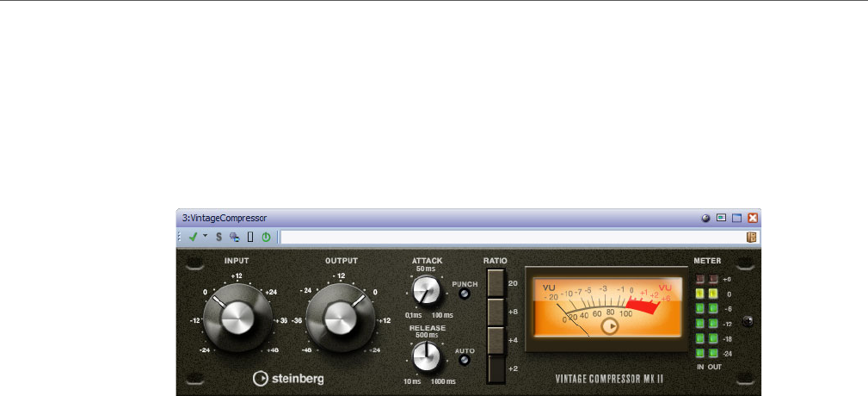The image size is (868, 396).
Task: Click the 3:VintageCompressor window title
Action: click(225, 218)
